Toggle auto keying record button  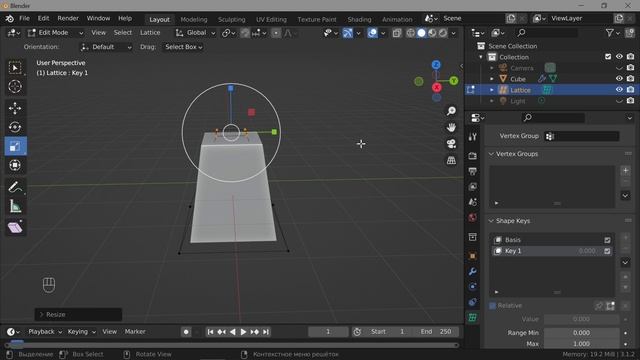(186, 332)
